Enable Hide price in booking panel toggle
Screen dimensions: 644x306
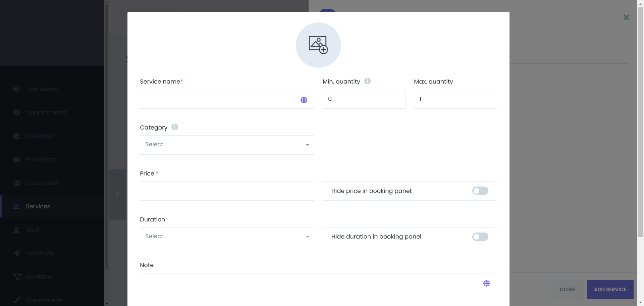480,191
